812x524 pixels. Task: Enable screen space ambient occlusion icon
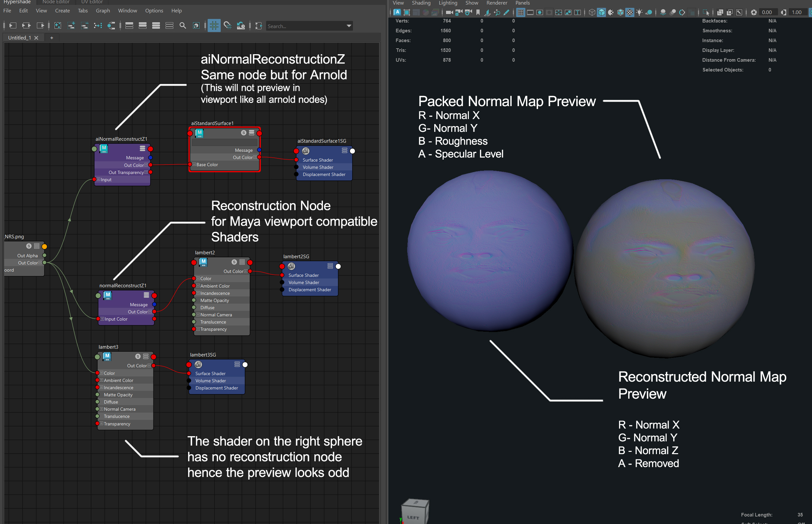point(663,12)
